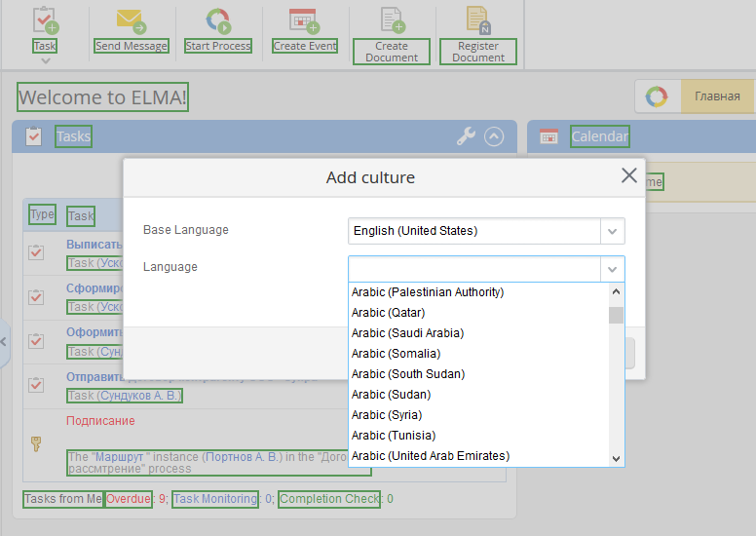The width and height of the screenshot is (756, 536).
Task: Select Arabic (Syria) in language list
Action: coord(387,415)
